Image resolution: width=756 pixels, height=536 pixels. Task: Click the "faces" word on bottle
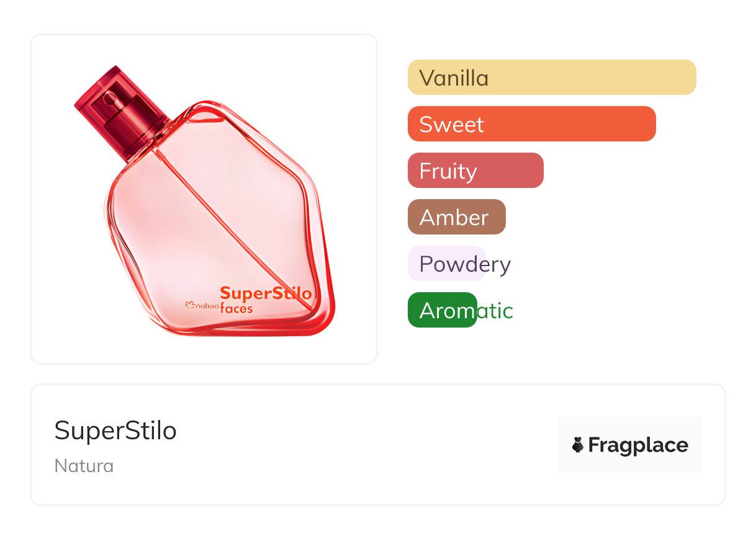tap(236, 308)
